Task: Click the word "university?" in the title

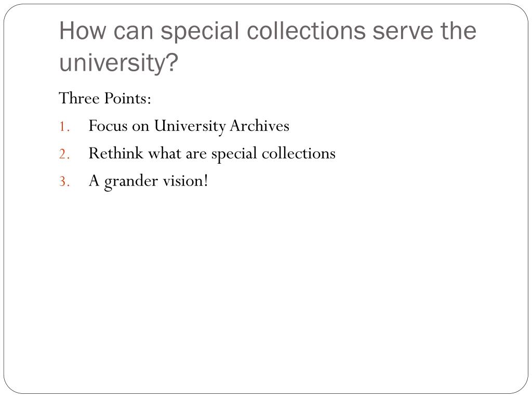Action: (x=119, y=62)
